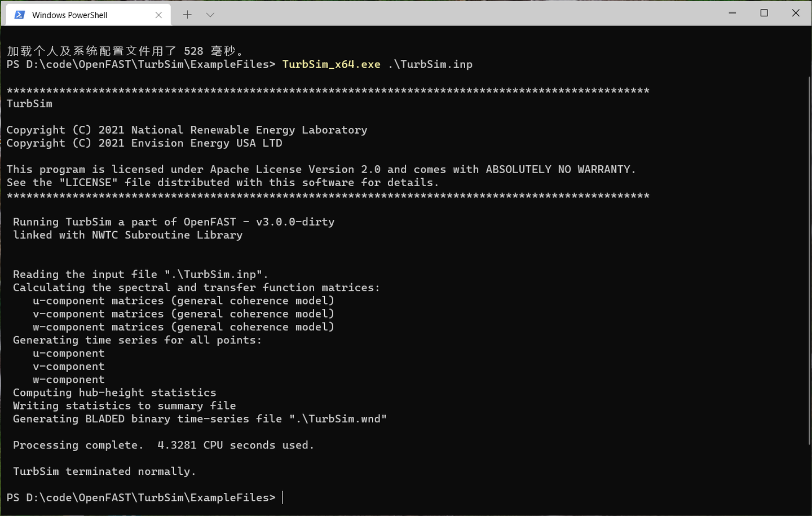
Task: Click the .\TurbSim.inp argument in the command line
Action: pos(430,64)
